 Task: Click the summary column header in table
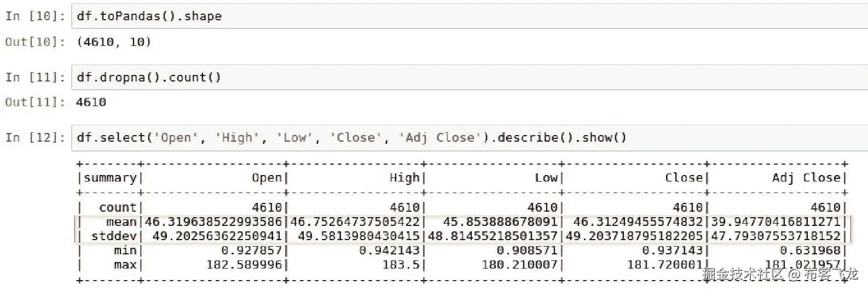pyautogui.click(x=110, y=178)
